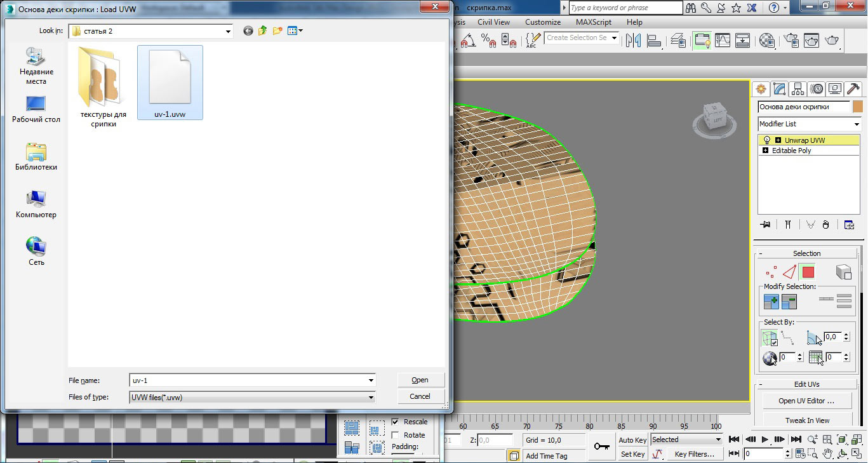Open the MAXScript menu
The height and width of the screenshot is (463, 868).
(593, 22)
